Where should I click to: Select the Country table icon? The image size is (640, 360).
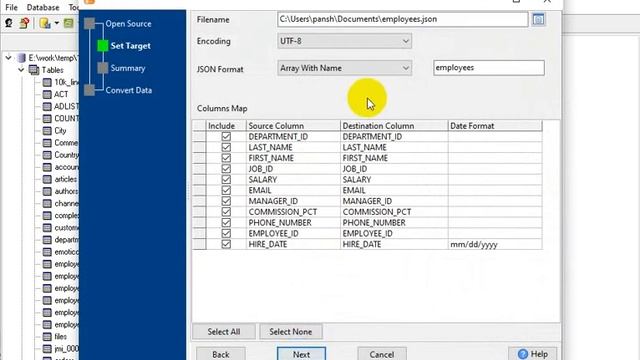pyautogui.click(x=47, y=155)
